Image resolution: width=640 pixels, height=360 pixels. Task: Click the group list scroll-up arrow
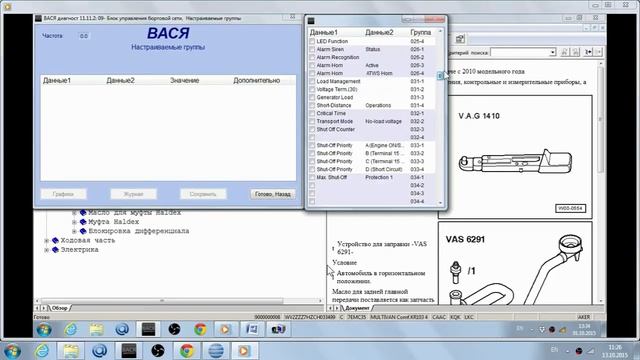click(440, 31)
